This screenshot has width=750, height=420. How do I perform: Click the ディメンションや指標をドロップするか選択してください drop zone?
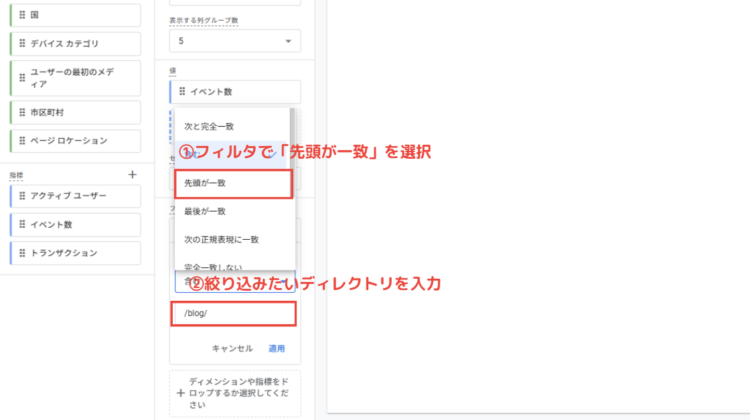(235, 393)
